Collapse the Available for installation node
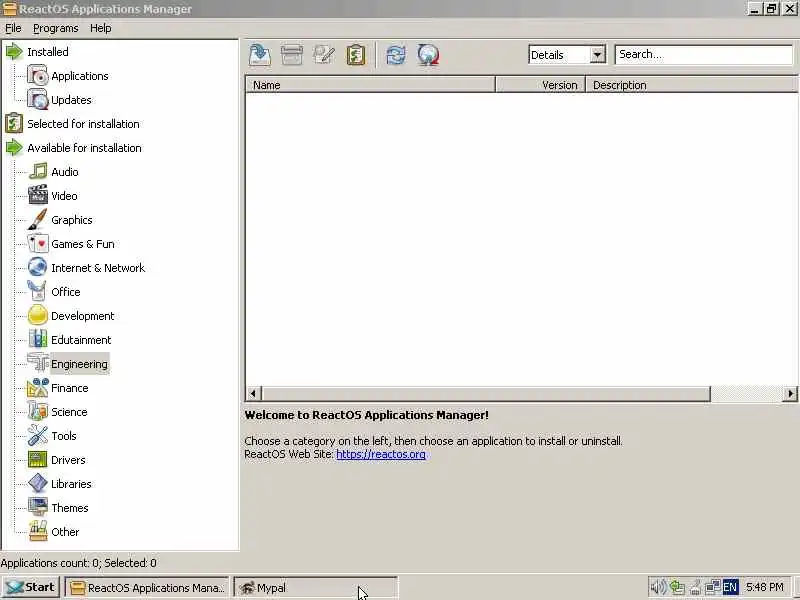 point(14,147)
